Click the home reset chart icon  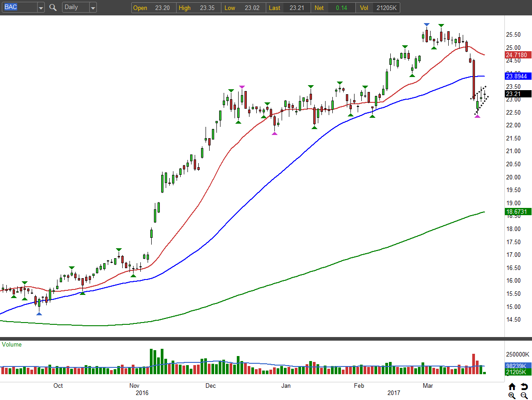coord(512,386)
